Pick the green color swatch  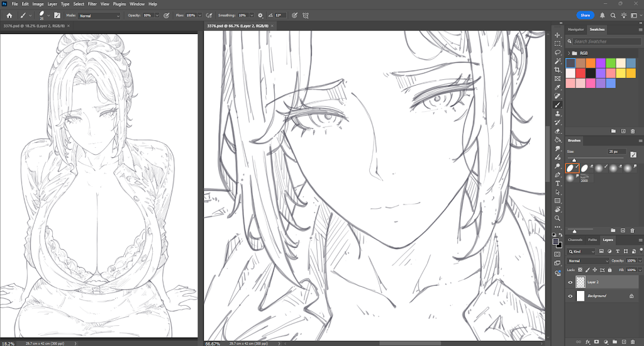click(611, 63)
